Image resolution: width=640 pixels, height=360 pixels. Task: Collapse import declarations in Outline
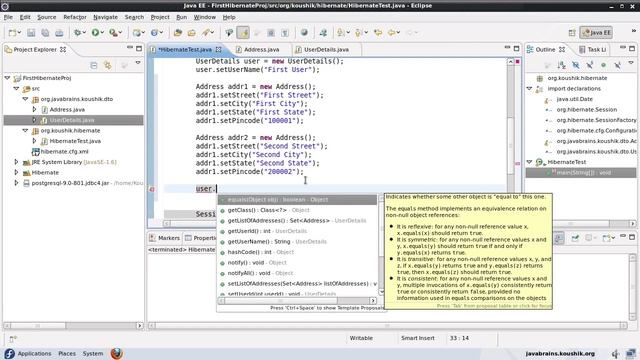[x=530, y=88]
